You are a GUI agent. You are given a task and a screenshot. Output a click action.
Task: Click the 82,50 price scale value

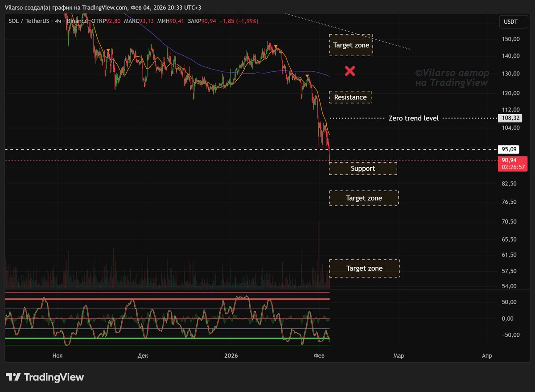coord(509,184)
